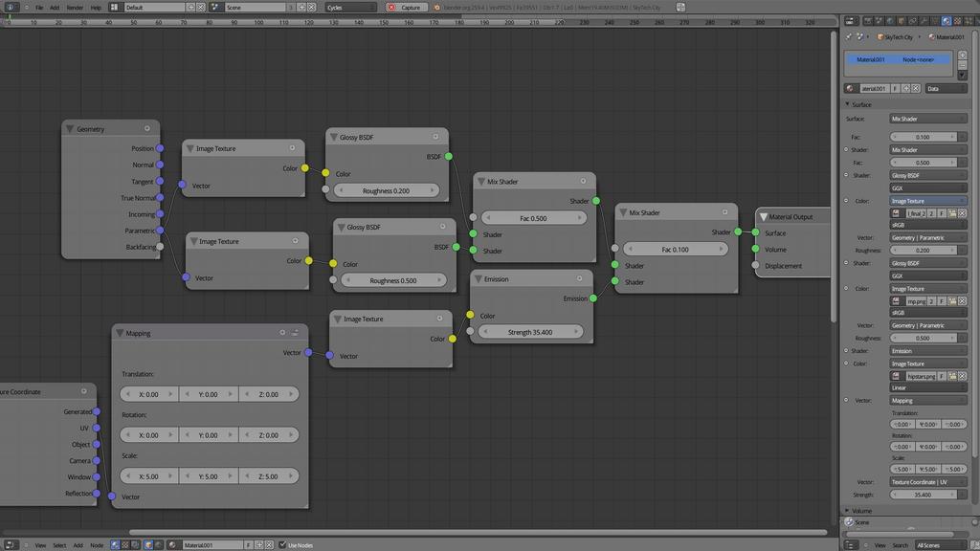The image size is (980, 551).
Task: Open the node editor View menu
Action: click(40, 545)
